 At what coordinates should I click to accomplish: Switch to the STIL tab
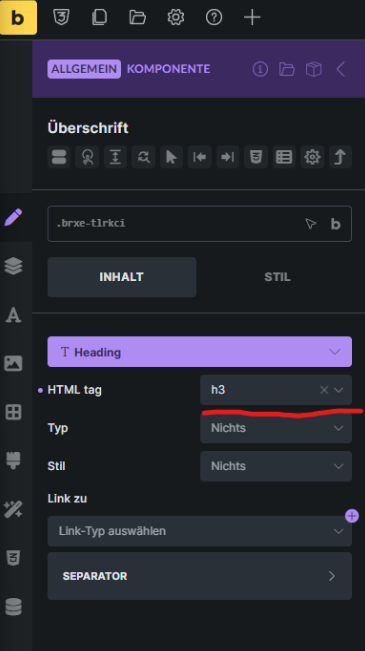coord(277,277)
